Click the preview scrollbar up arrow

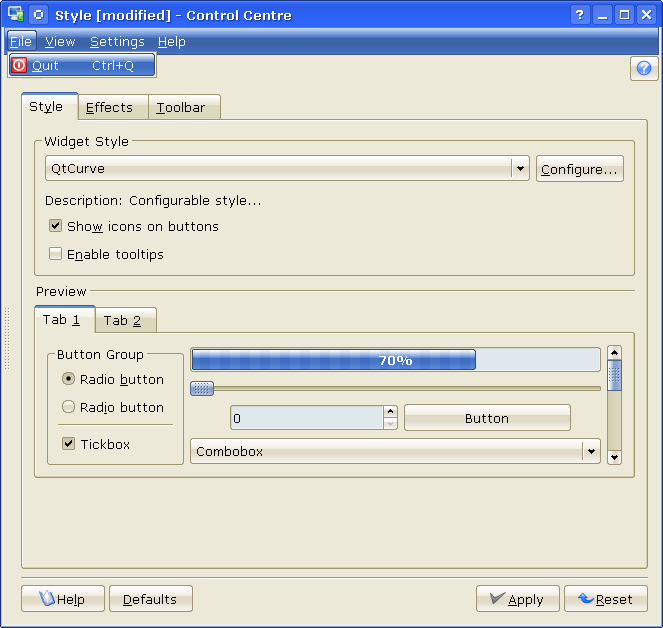(x=614, y=353)
